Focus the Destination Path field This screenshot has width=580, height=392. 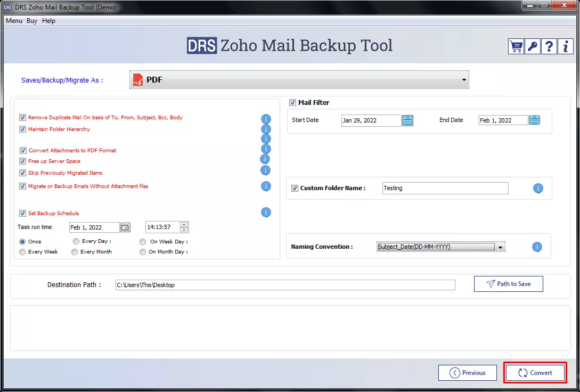point(285,285)
